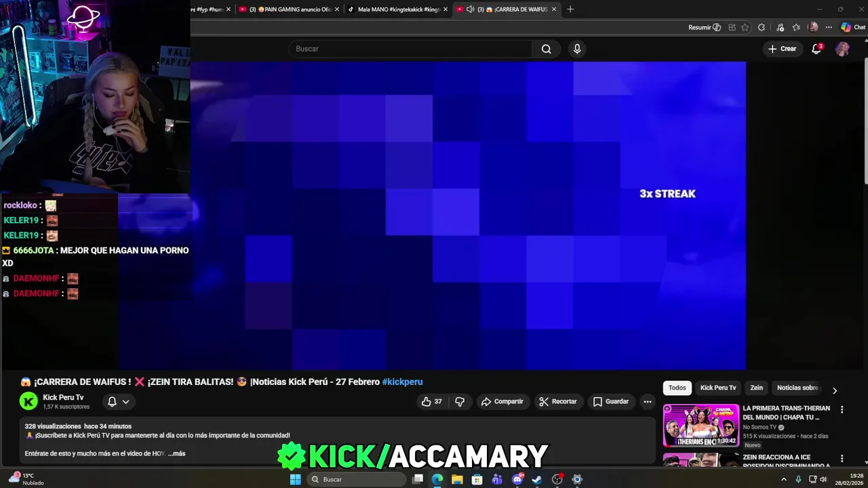
Task: Show more filter chips with right arrow
Action: coord(835,390)
